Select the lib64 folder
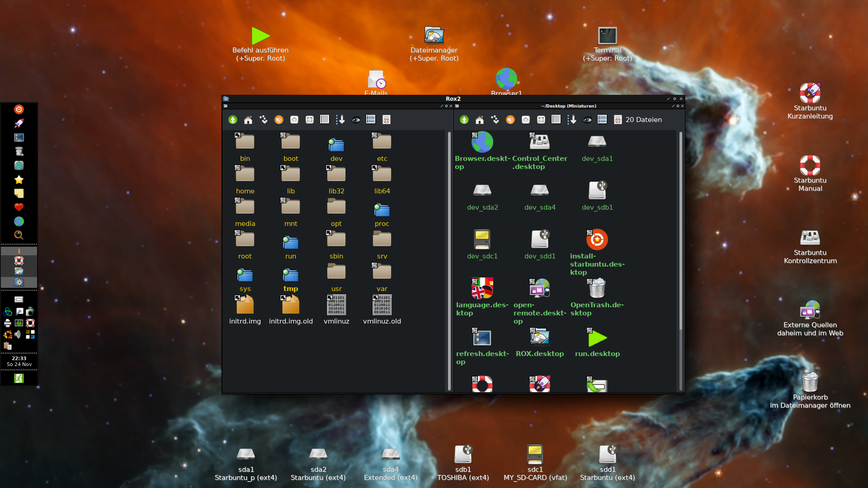Image resolution: width=868 pixels, height=488 pixels. pyautogui.click(x=382, y=179)
